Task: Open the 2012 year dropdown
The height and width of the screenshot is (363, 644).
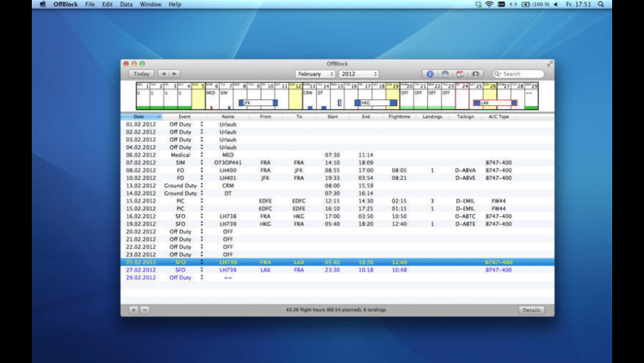Action: pyautogui.click(x=359, y=74)
